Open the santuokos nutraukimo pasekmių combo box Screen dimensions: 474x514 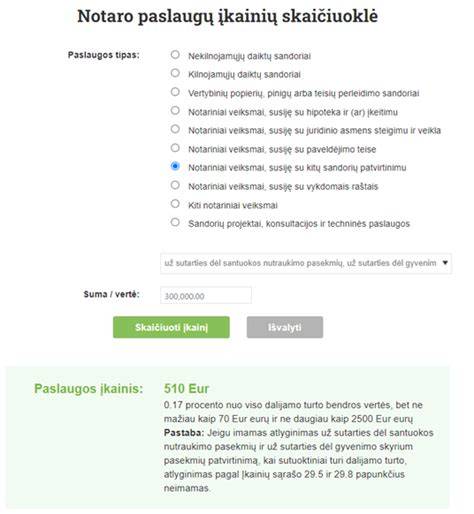[x=306, y=263]
